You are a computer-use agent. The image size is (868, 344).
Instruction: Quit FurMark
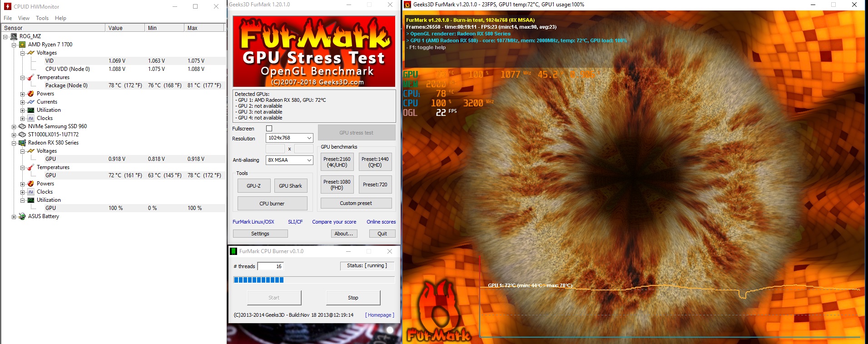382,234
